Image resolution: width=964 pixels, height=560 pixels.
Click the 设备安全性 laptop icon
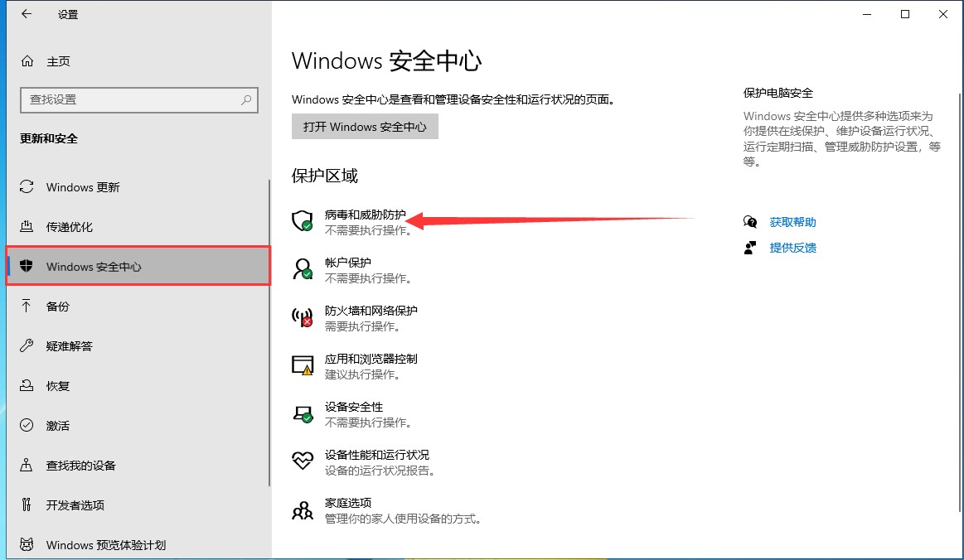click(303, 413)
